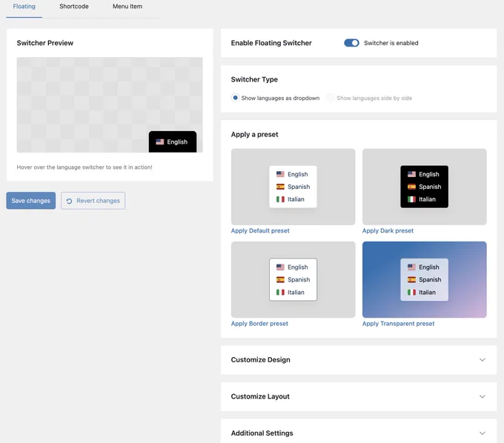
Task: Click Spain flag in Border preset
Action: click(280, 279)
